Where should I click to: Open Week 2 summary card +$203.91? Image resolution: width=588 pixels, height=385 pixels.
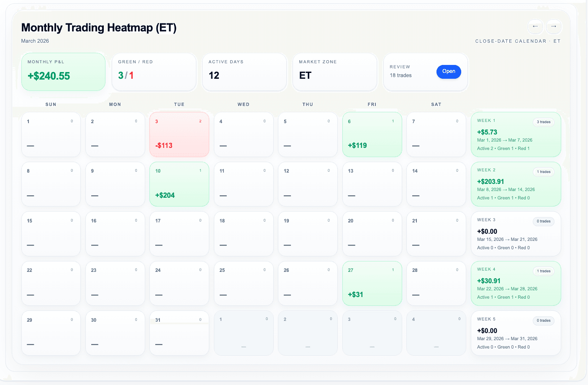[x=516, y=184]
